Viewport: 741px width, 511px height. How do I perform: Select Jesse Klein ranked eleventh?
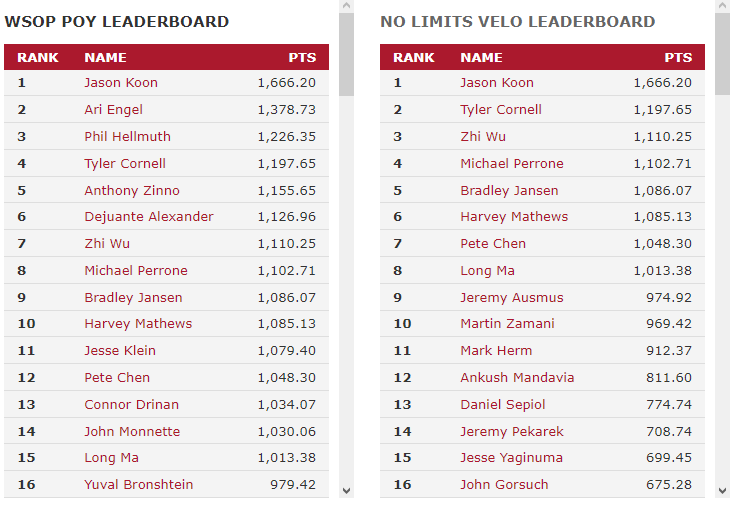point(120,351)
